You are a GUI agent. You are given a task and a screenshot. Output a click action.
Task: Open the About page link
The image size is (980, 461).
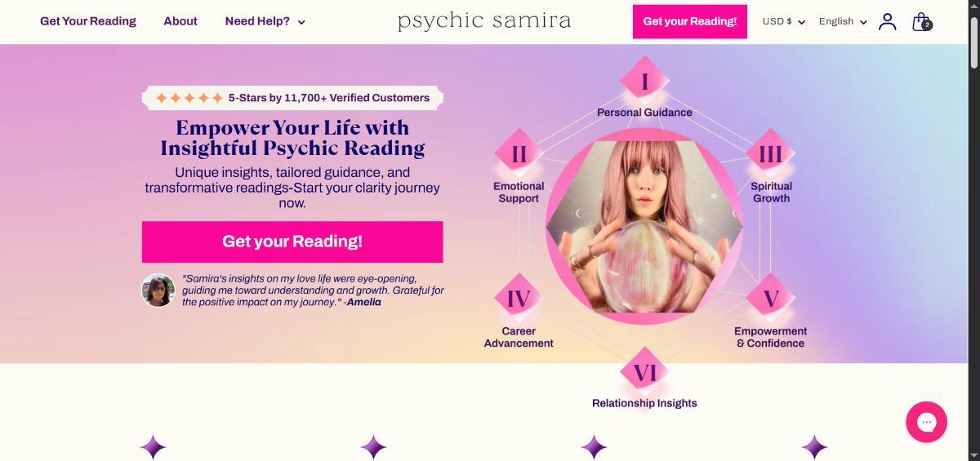point(180,21)
